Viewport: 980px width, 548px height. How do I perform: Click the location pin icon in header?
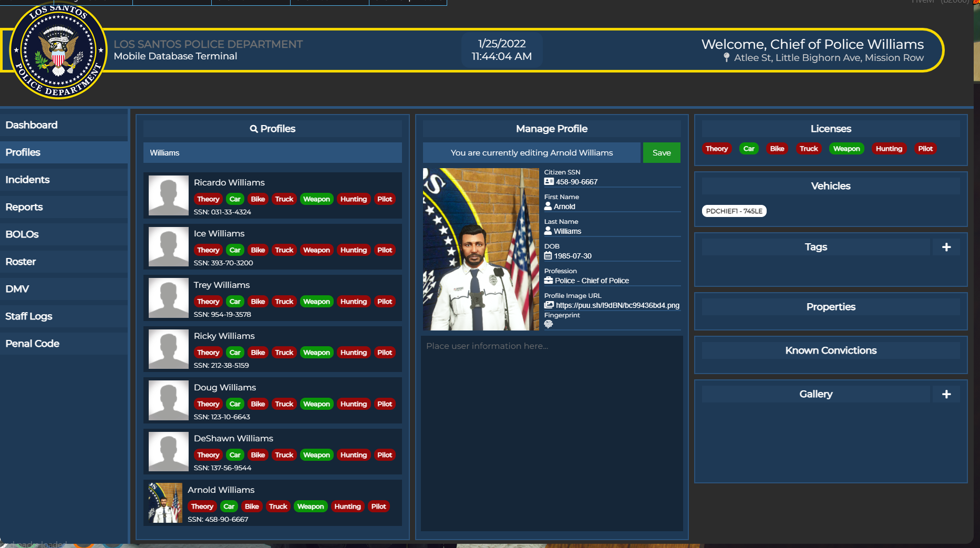[x=727, y=57]
